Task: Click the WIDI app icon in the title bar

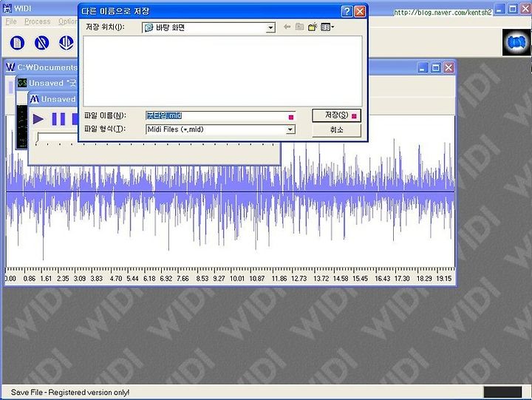Action: tap(7, 8)
